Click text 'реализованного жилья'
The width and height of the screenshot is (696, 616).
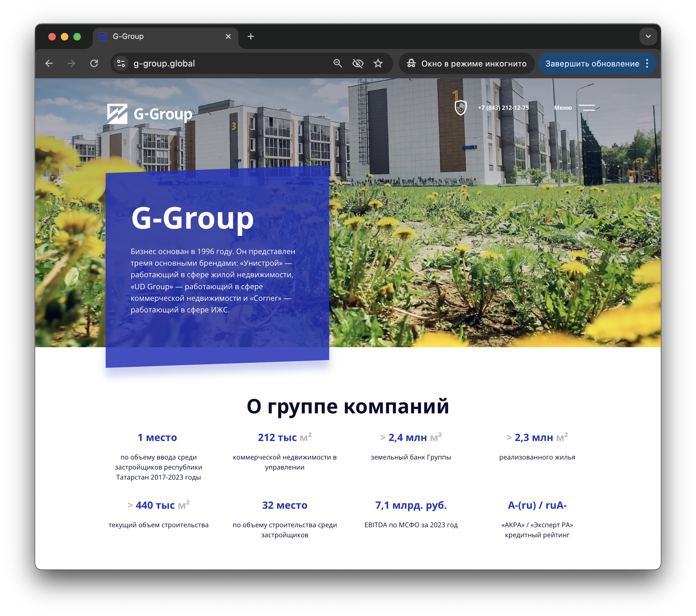pyautogui.click(x=537, y=457)
